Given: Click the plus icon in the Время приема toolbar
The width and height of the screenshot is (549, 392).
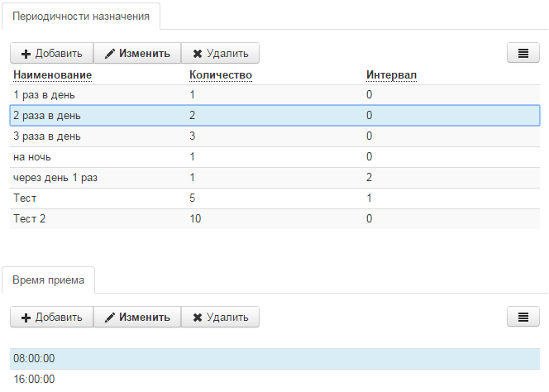Looking at the screenshot, I should [x=26, y=318].
